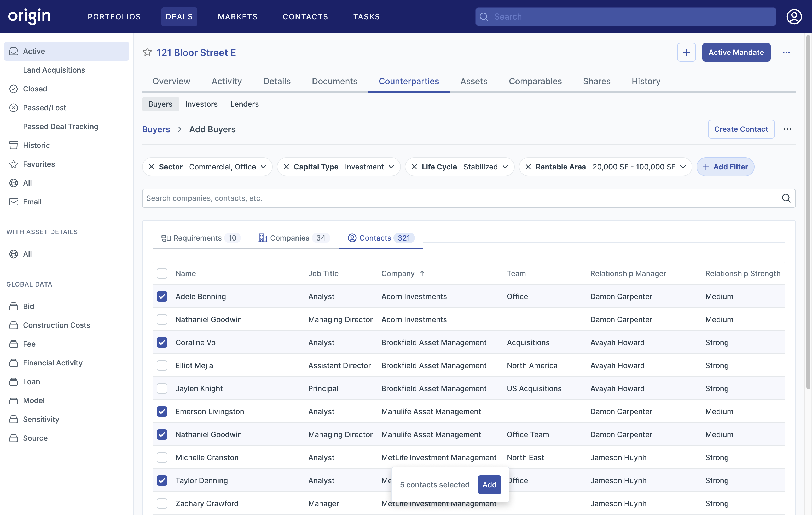Open the Investors sub-tab
This screenshot has height=515, width=812.
coord(201,104)
